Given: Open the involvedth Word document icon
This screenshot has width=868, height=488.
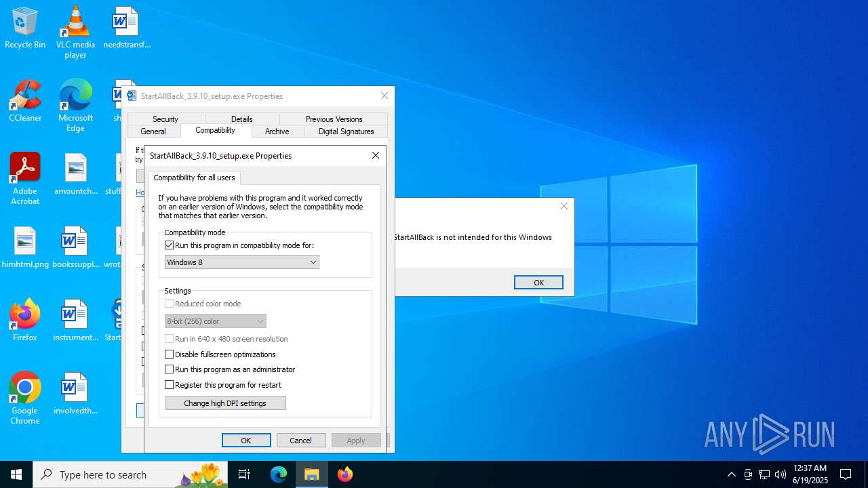Looking at the screenshot, I should (x=75, y=394).
